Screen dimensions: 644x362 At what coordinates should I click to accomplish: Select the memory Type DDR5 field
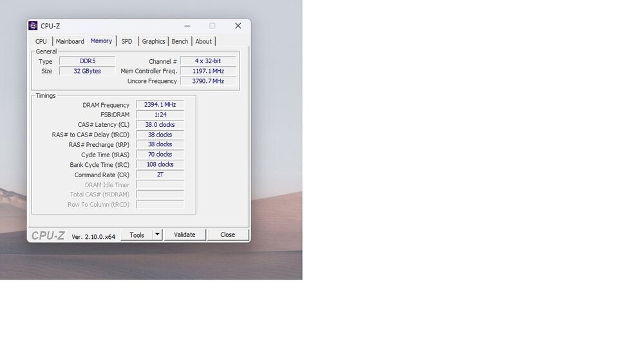87,61
